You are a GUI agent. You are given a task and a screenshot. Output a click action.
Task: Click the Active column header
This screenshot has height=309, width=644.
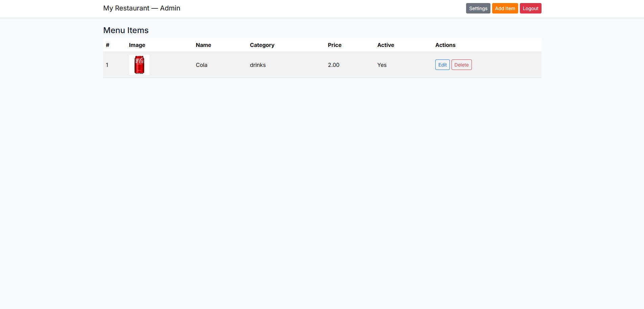coord(386,45)
